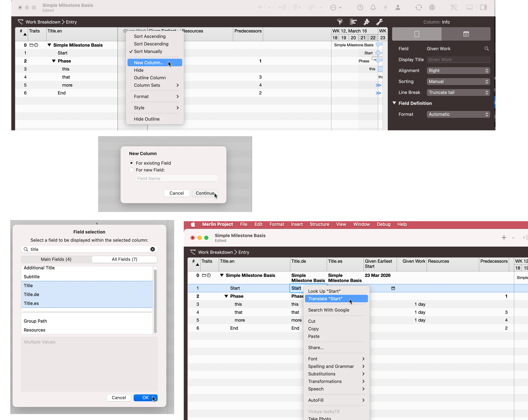This screenshot has height=420, width=528.
Task: Click the plus Add icon in the dimmed toolbar
Action: click(x=260, y=7)
